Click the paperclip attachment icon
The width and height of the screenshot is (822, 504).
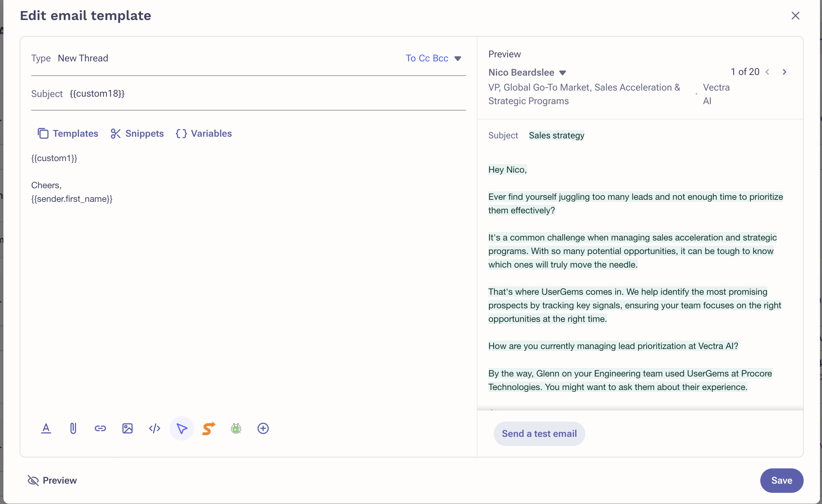tap(73, 428)
